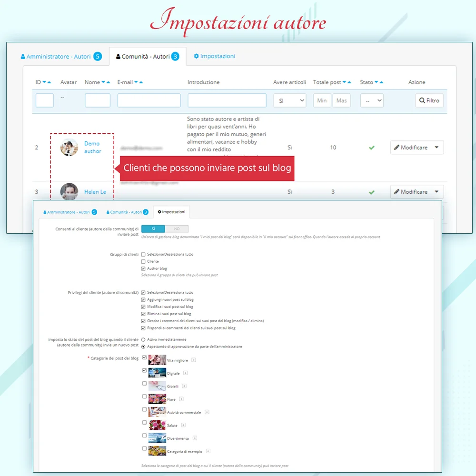
Task: Select the magnifying glass icon on the Filtro button
Action: tap(421, 100)
